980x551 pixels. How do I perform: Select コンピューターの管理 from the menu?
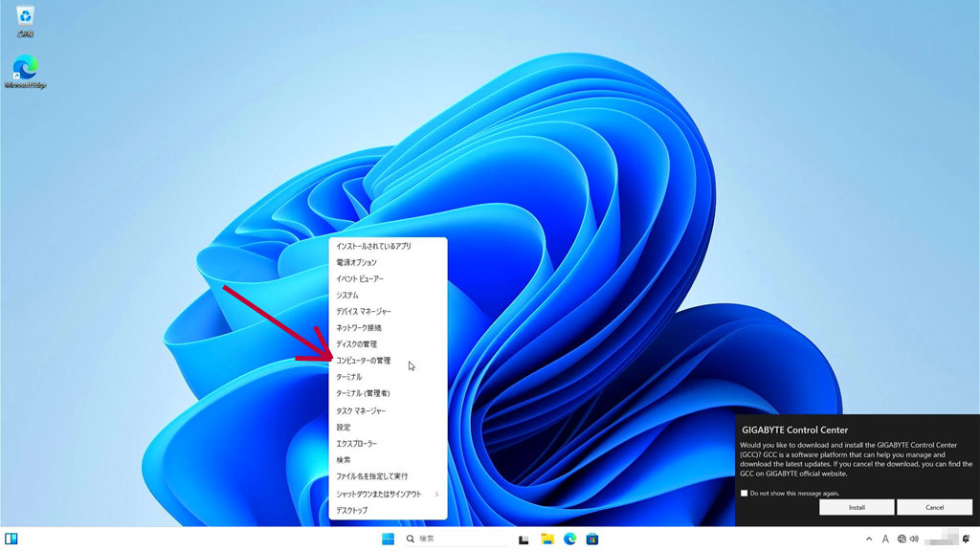coord(363,361)
